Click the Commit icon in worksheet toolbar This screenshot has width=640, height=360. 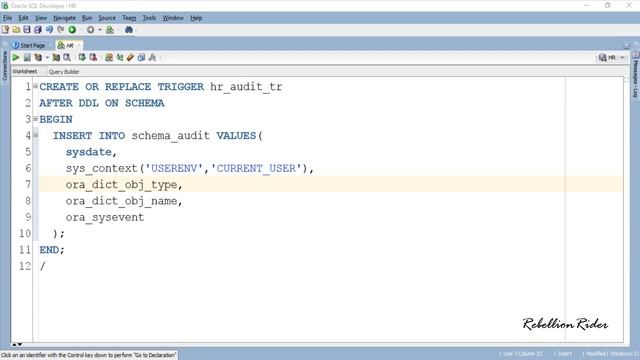pyautogui.click(x=82, y=58)
